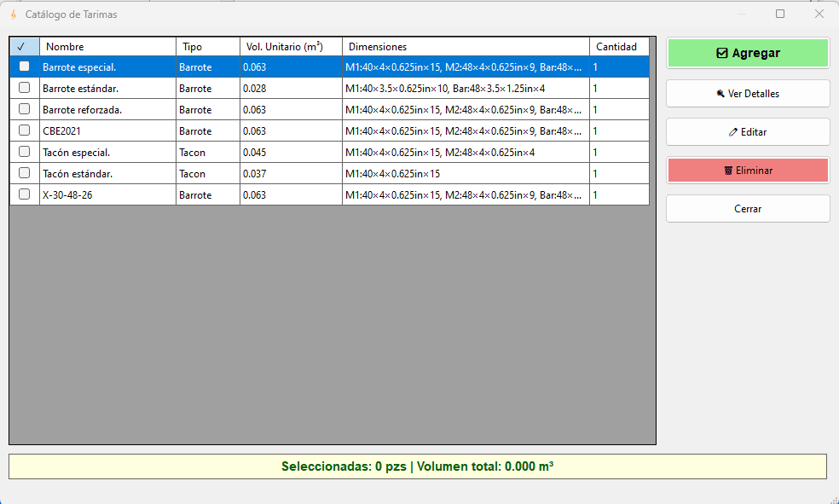Click Tacón estándar. dimensions 'M1:40×4×0.625in×15'
Image resolution: width=839 pixels, height=504 pixels.
(466, 174)
